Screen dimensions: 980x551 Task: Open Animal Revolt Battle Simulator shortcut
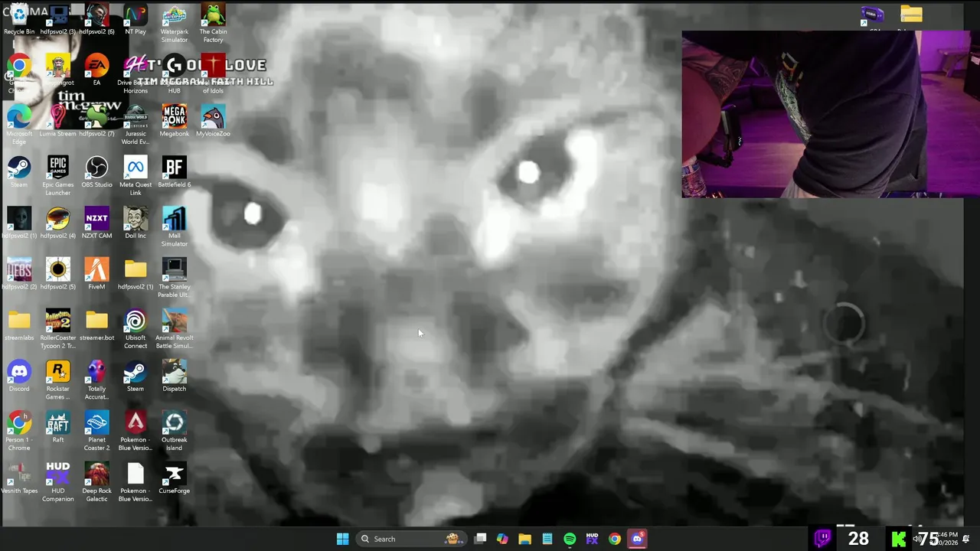pyautogui.click(x=174, y=330)
